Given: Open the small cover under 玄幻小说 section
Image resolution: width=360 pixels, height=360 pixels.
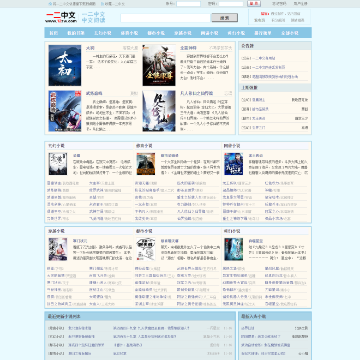Looking at the screenshot, I should (x=58, y=164).
